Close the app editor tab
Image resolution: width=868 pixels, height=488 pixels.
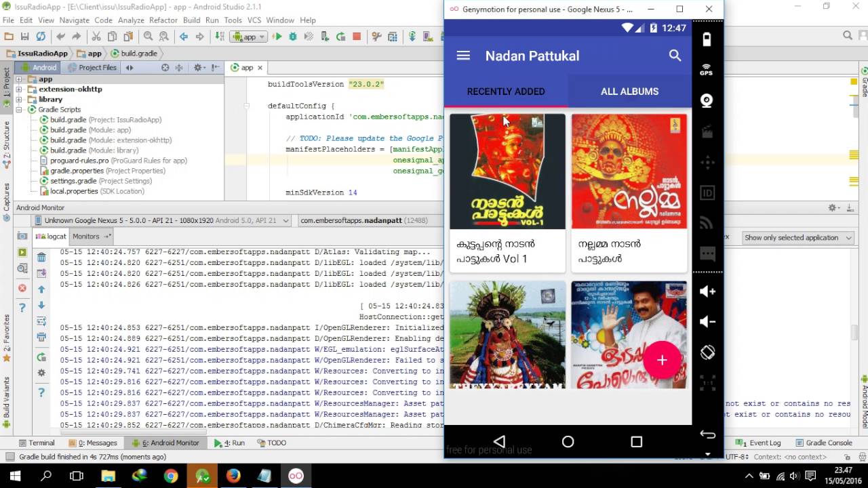click(260, 68)
